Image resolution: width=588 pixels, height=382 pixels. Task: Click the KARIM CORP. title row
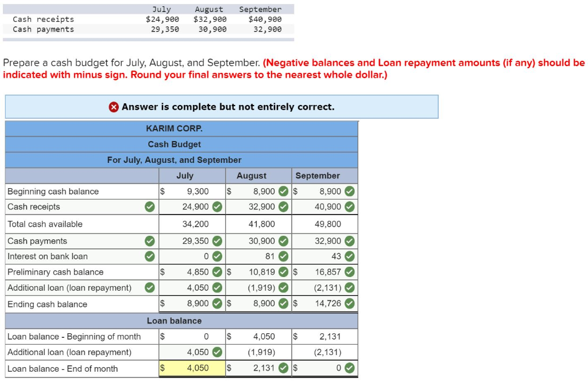pos(181,128)
